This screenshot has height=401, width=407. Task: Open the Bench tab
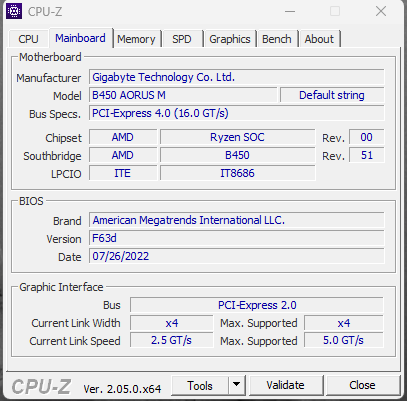pos(277,39)
